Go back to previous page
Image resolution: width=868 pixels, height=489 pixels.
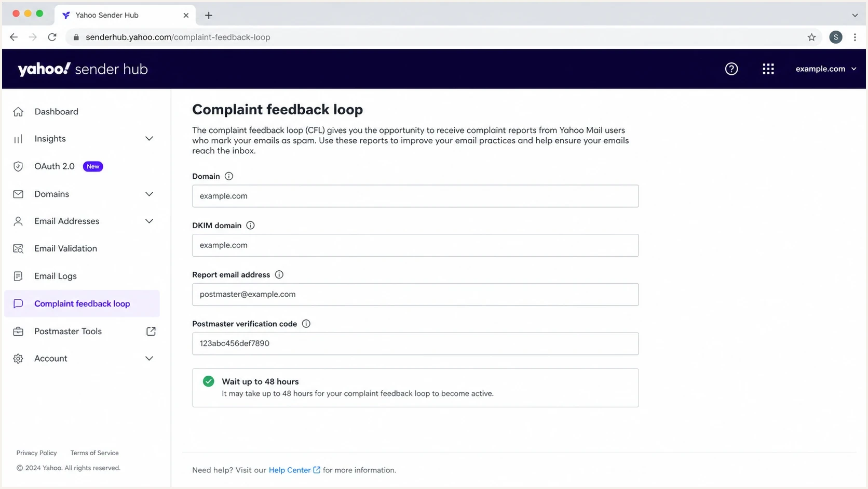coord(13,37)
